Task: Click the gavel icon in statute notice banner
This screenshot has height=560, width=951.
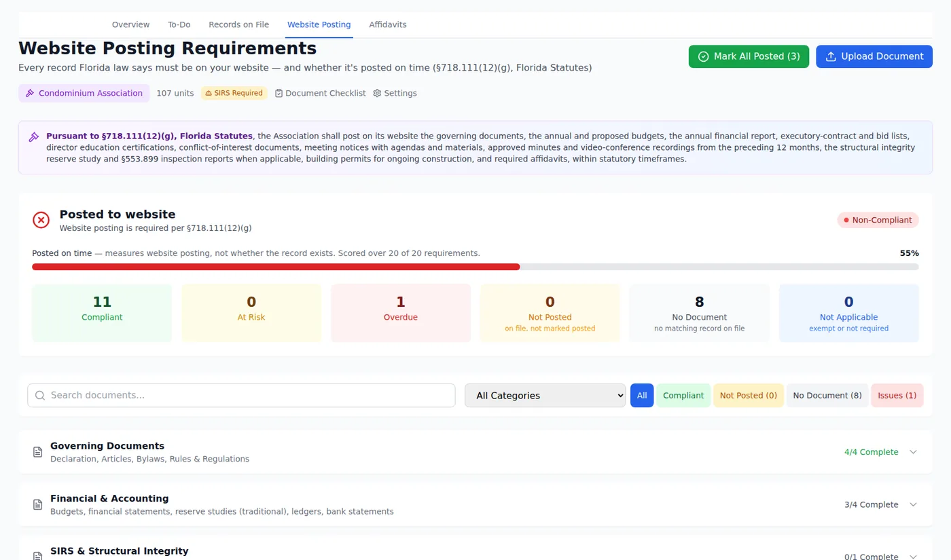Action: tap(34, 136)
